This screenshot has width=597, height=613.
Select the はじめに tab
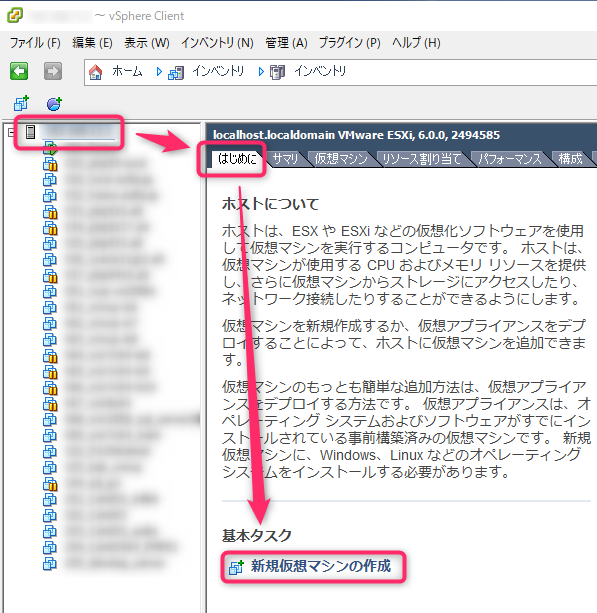pos(237,159)
